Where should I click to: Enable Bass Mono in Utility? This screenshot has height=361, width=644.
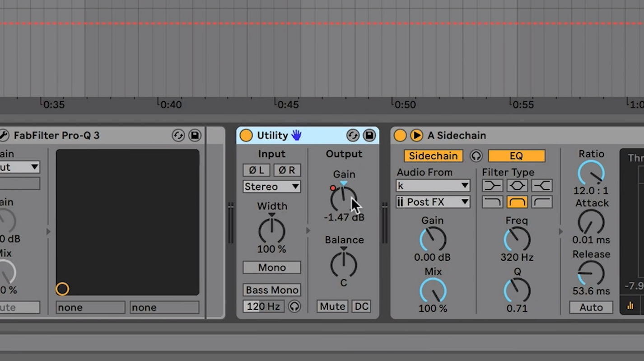coord(272,290)
